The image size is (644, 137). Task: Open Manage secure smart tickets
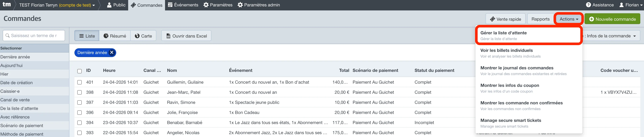tap(529, 123)
